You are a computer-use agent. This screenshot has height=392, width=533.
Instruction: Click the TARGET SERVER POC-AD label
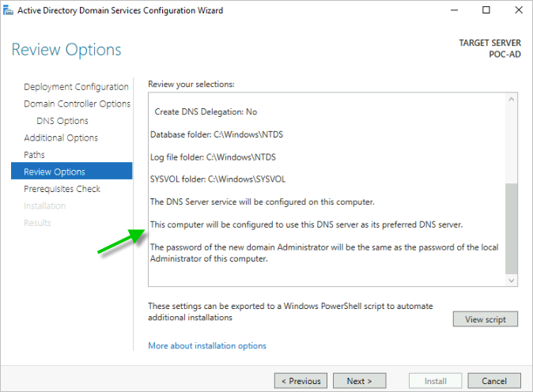490,48
